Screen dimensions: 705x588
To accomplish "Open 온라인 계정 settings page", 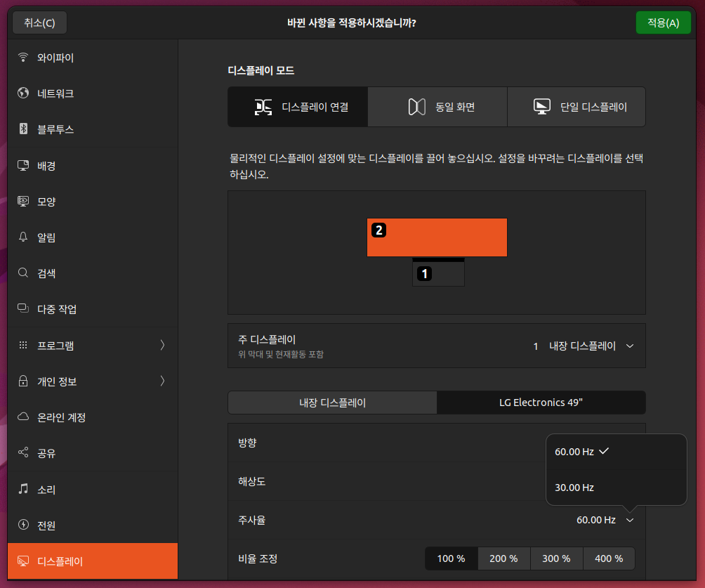I will tap(93, 417).
